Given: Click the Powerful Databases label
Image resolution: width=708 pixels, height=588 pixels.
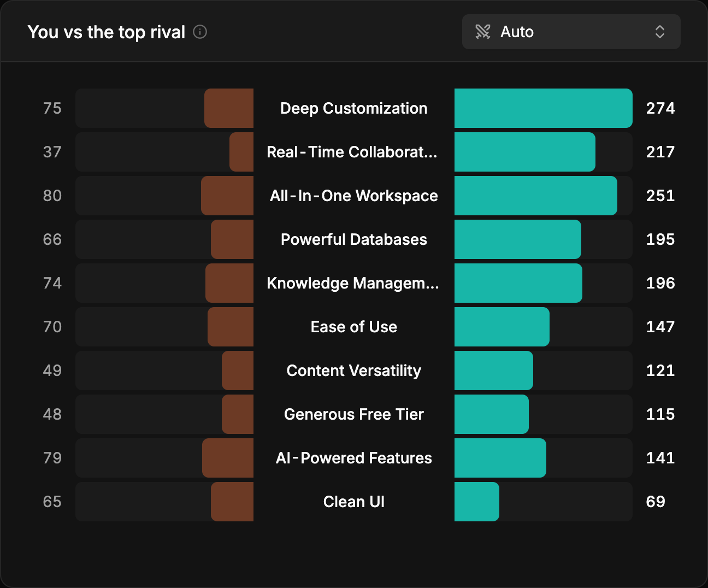Looking at the screenshot, I should (x=354, y=239).
